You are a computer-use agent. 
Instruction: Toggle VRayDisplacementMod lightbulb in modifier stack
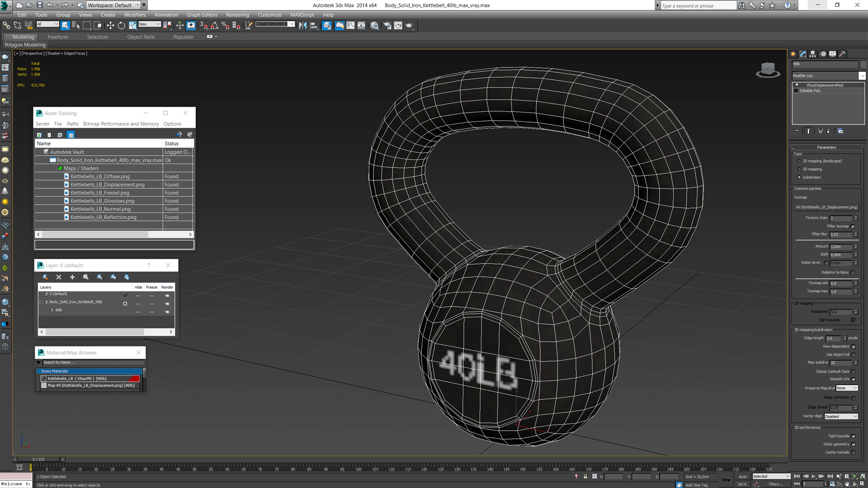797,85
